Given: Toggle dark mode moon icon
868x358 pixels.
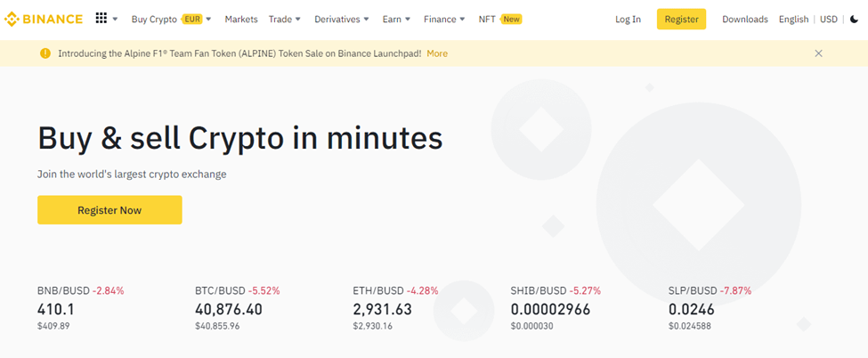Looking at the screenshot, I should 854,20.
